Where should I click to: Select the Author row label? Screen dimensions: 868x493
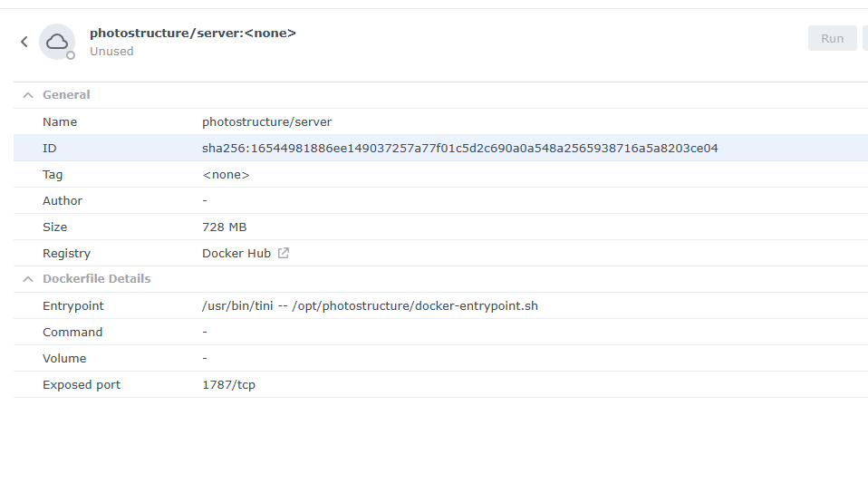coord(63,201)
